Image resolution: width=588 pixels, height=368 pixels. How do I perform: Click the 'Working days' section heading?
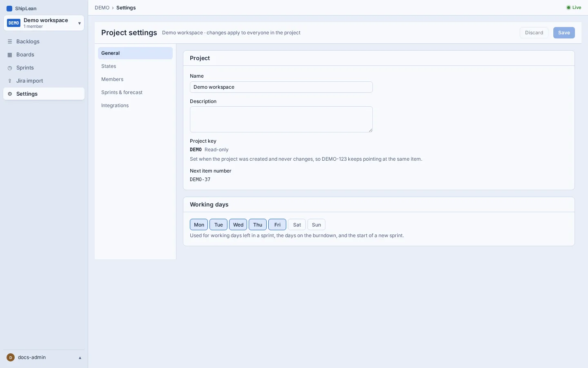tap(209, 204)
